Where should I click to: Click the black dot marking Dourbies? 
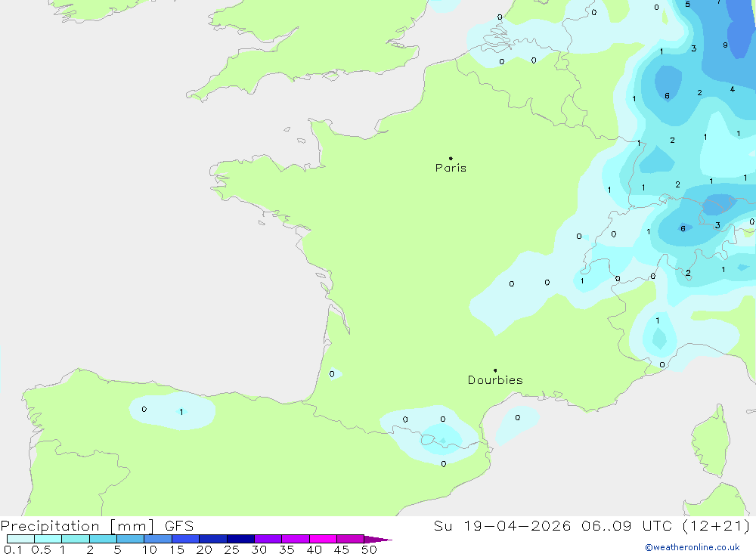(x=495, y=370)
